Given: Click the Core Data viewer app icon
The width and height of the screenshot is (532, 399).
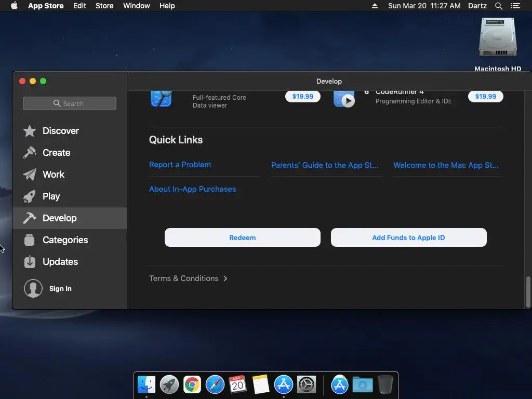Looking at the screenshot, I should pyautogui.click(x=161, y=99).
